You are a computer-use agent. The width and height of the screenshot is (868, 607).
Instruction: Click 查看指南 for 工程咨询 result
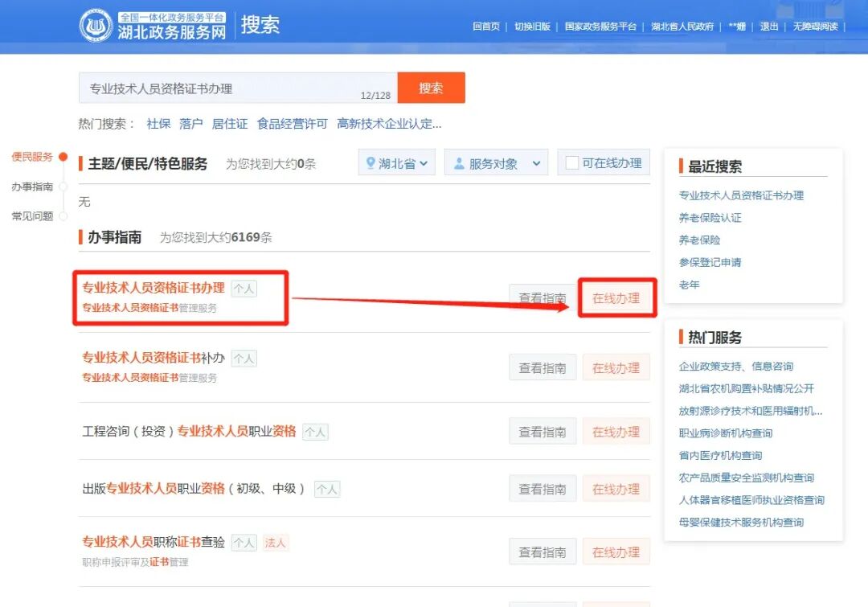(542, 432)
